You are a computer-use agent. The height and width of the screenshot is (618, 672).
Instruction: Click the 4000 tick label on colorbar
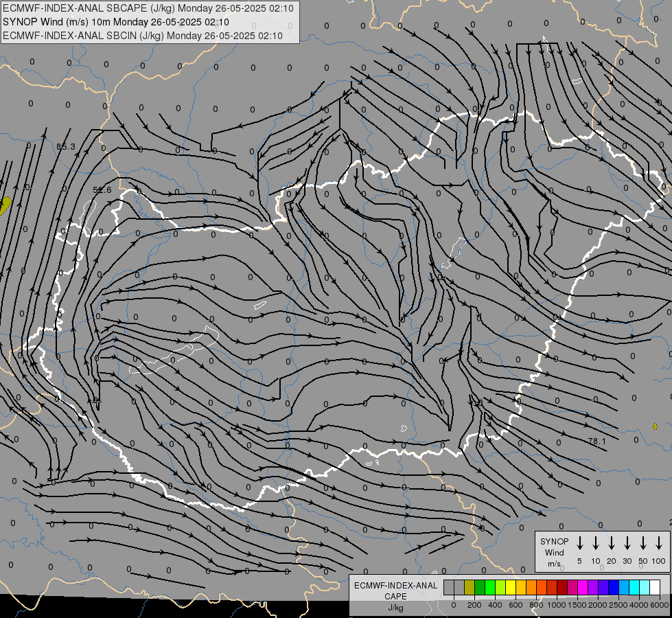(x=638, y=605)
